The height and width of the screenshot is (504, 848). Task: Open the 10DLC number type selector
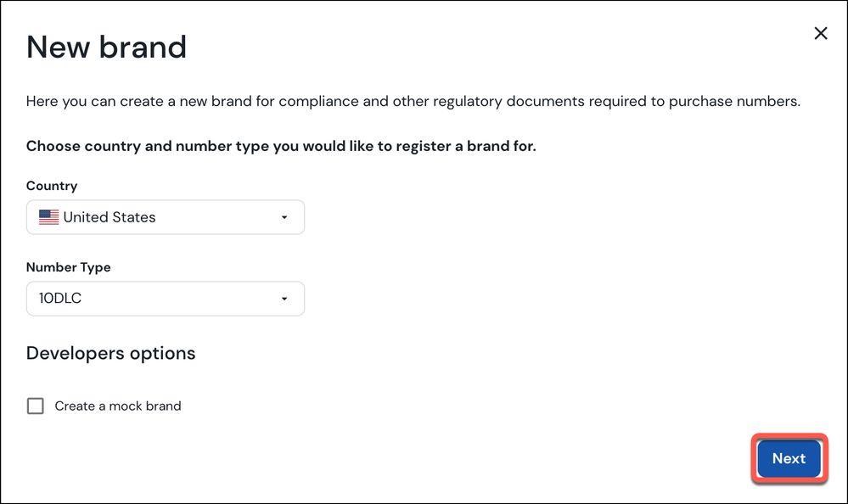pyautogui.click(x=166, y=299)
